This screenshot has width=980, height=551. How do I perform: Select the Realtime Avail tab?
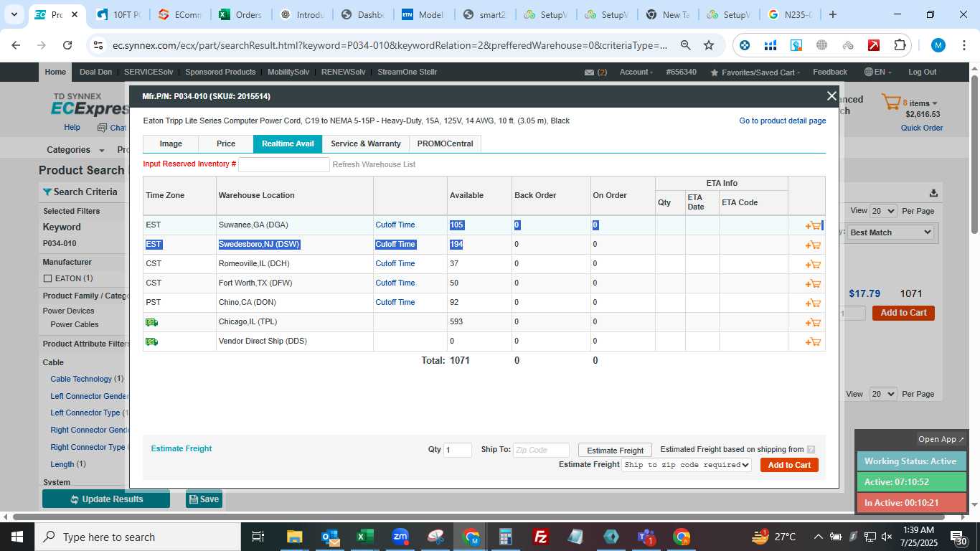(x=288, y=144)
